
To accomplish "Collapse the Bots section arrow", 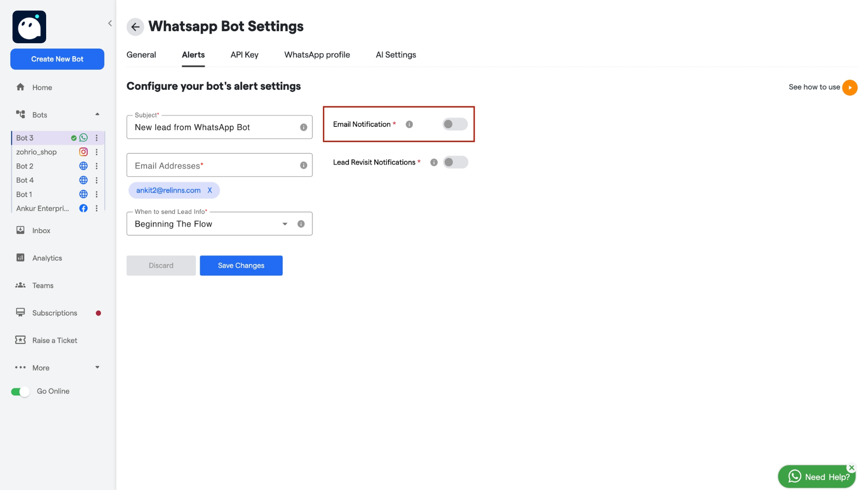I will click(98, 114).
